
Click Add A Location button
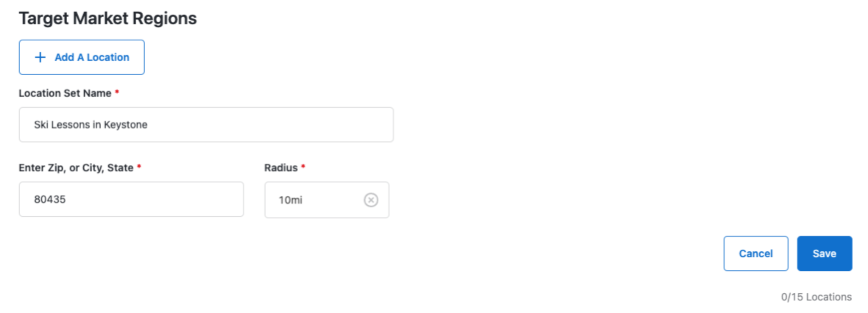(81, 57)
